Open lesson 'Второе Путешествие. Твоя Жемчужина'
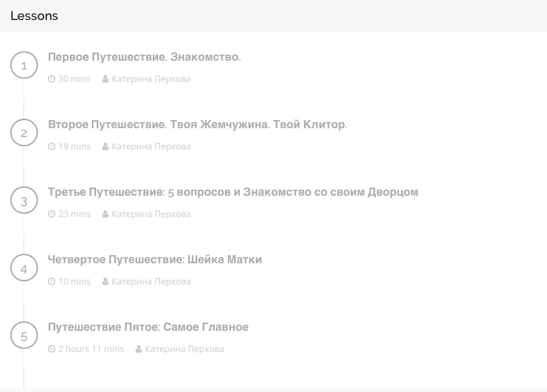 pyautogui.click(x=197, y=125)
